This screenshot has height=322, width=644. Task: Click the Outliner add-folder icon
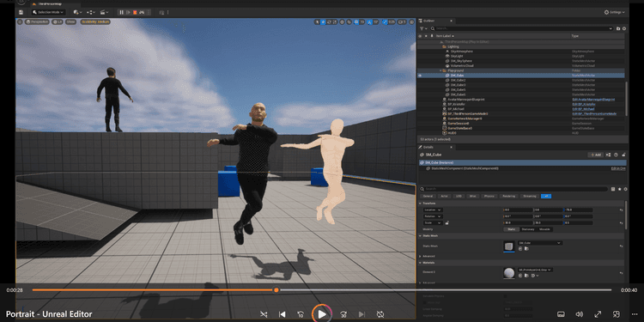618,28
